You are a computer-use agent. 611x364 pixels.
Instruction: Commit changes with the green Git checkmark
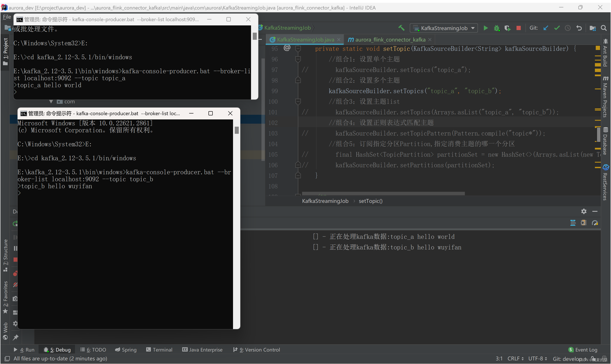[x=557, y=28]
